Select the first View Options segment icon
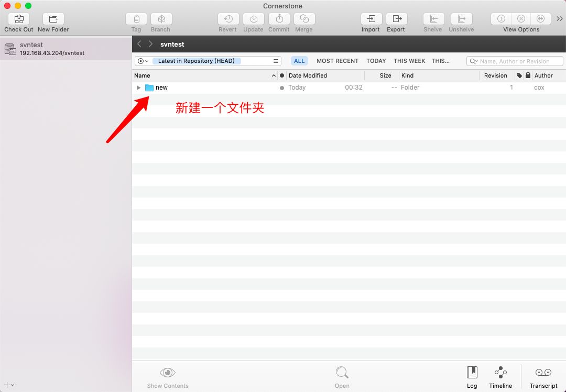This screenshot has height=392, width=566. pos(501,19)
